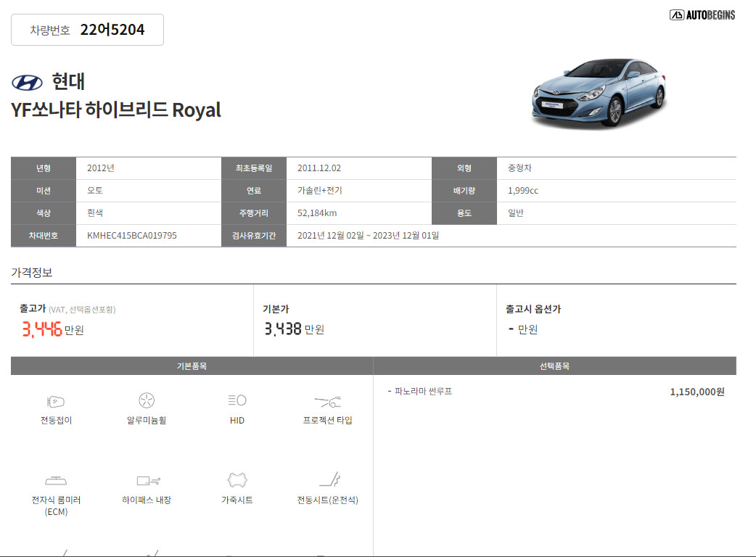Click the red 3,446 출고가 price
Image resolution: width=756 pixels, height=557 pixels.
42,329
